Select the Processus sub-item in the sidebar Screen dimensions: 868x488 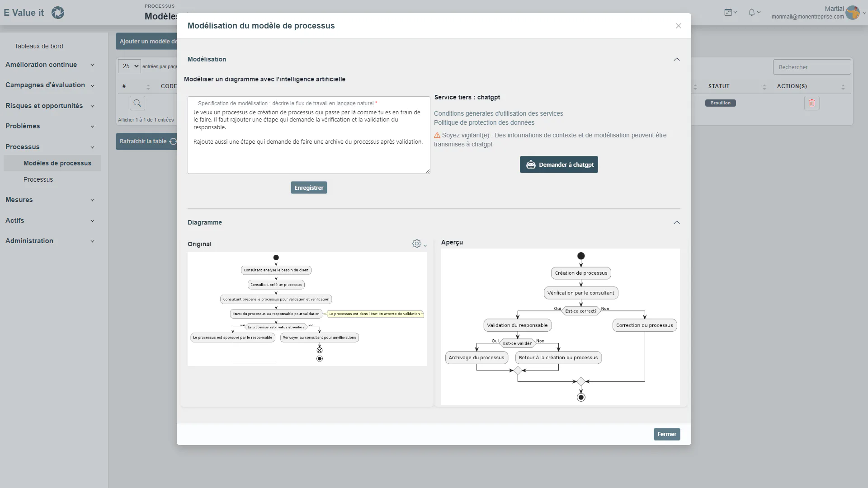coord(38,179)
